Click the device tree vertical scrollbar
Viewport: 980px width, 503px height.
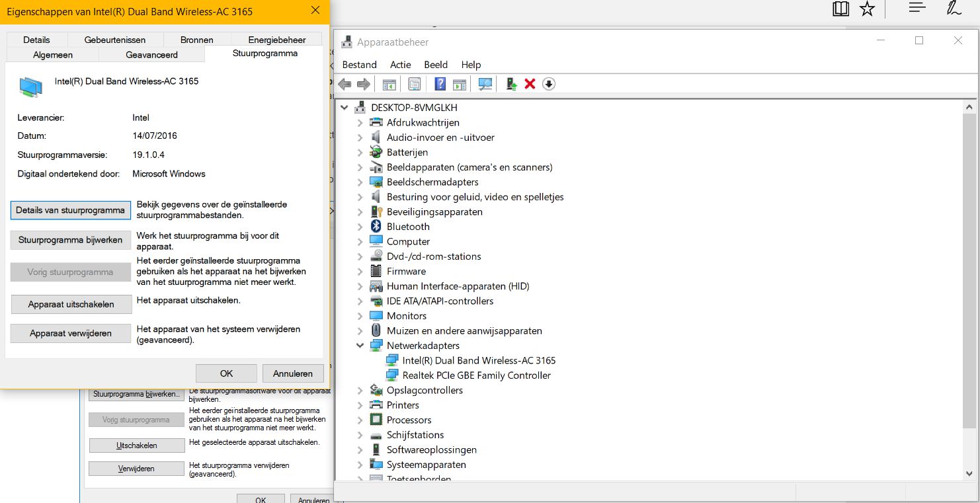pos(969,264)
